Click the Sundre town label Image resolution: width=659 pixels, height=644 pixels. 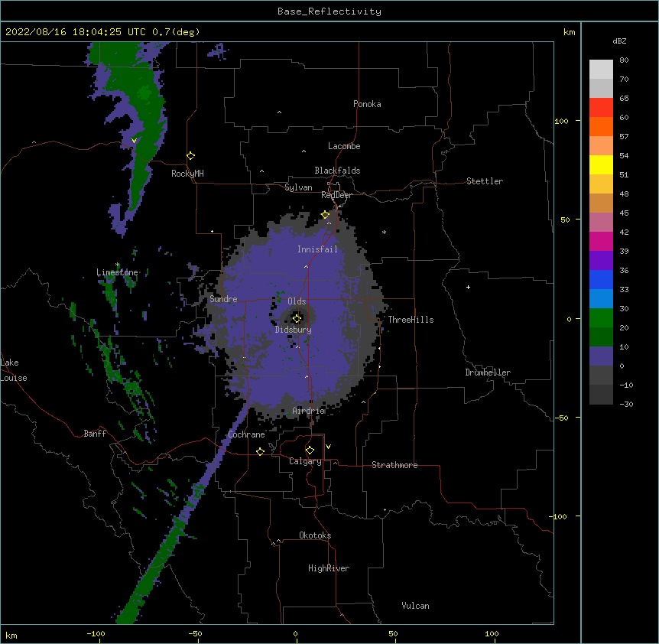(x=223, y=299)
